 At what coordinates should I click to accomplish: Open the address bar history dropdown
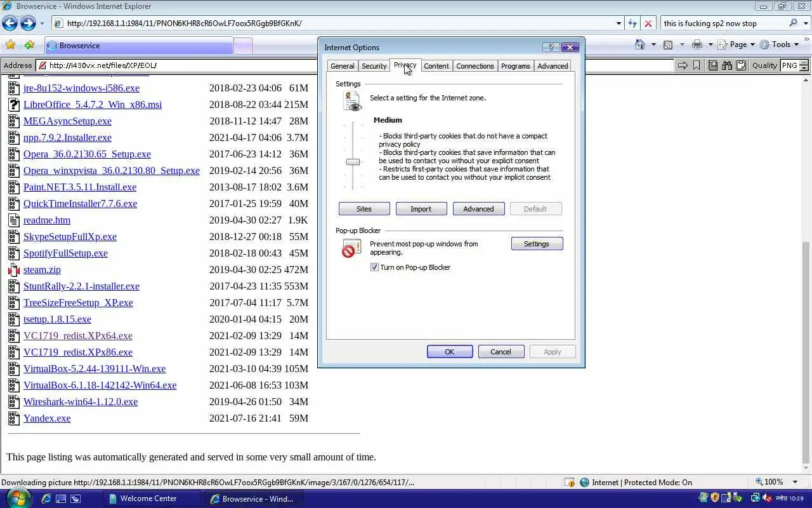[x=619, y=23]
